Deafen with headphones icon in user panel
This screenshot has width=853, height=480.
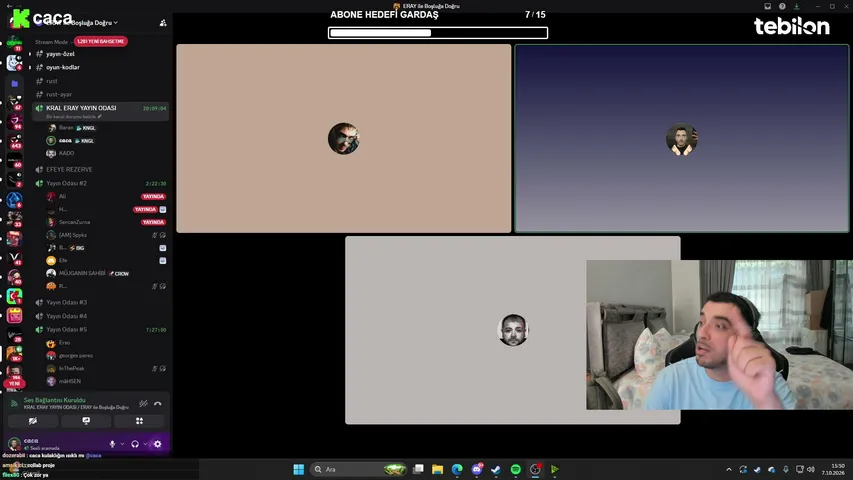tap(135, 444)
